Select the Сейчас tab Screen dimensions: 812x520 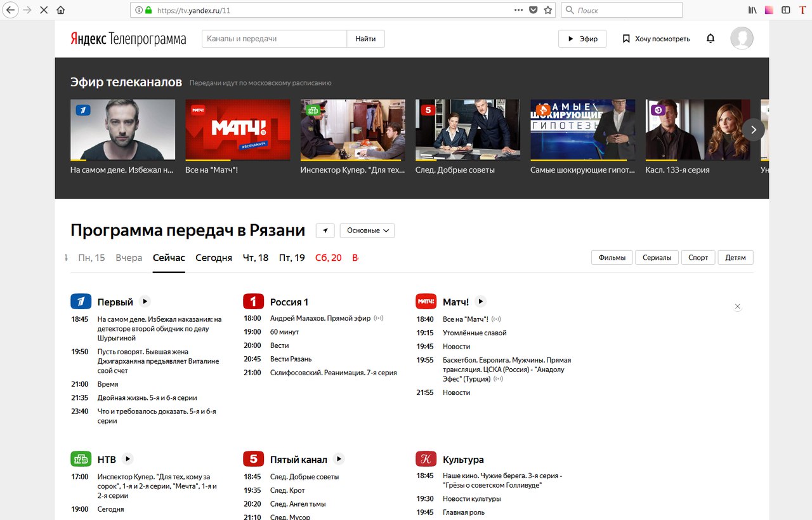click(169, 258)
